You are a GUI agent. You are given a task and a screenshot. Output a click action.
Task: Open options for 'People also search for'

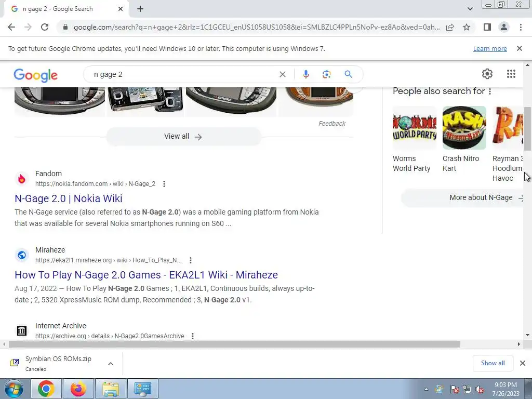(489, 91)
